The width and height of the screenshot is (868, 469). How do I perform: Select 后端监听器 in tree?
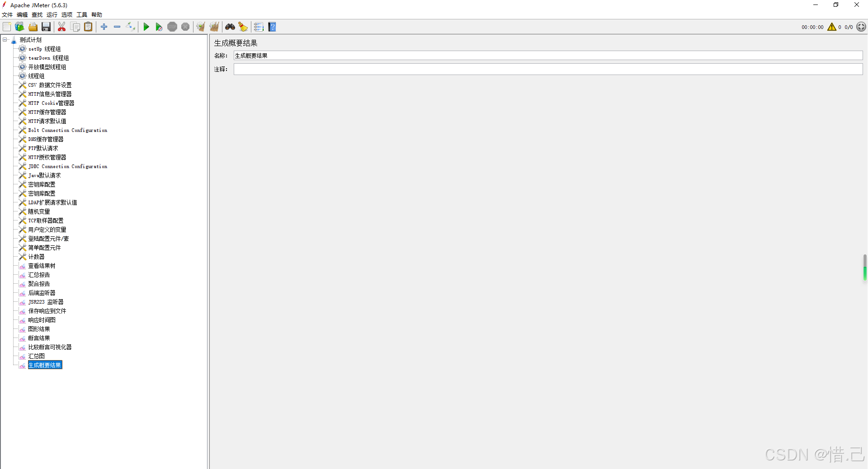coord(42,293)
